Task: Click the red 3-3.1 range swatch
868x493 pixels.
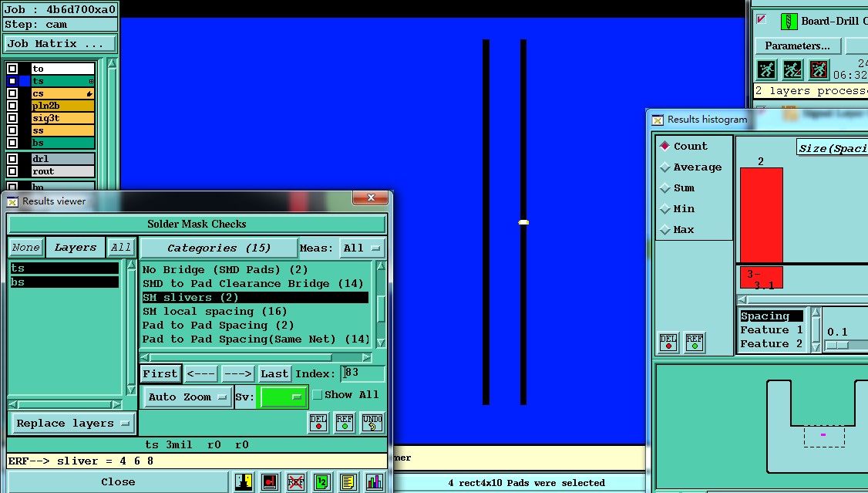Action: point(761,278)
